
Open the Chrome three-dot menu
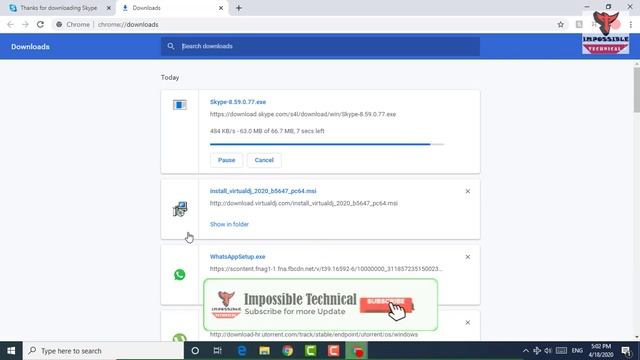point(631,24)
